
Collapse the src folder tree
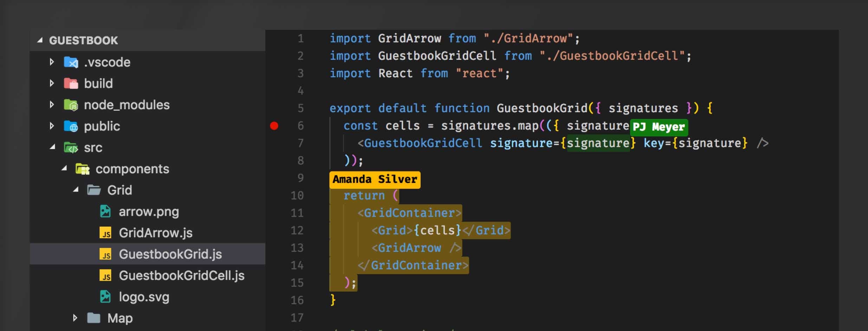click(x=52, y=147)
